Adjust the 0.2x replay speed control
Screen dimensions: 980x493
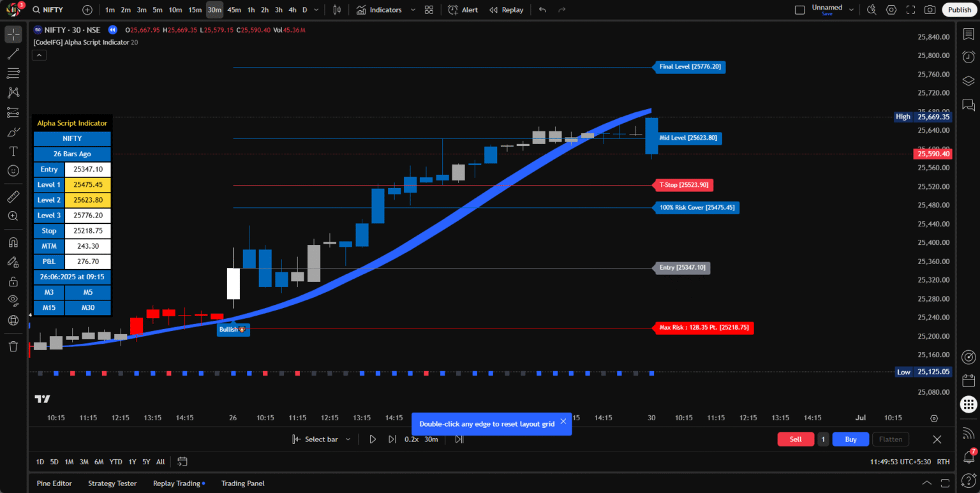coord(412,439)
